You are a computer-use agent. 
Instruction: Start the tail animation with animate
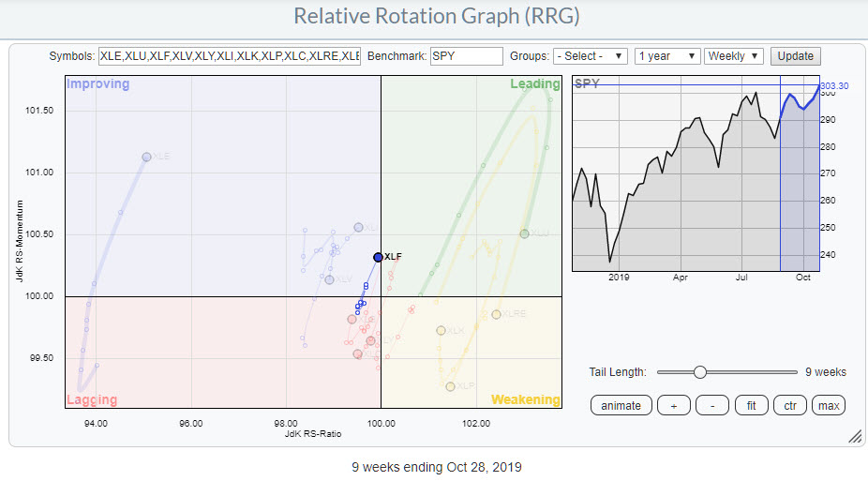621,405
